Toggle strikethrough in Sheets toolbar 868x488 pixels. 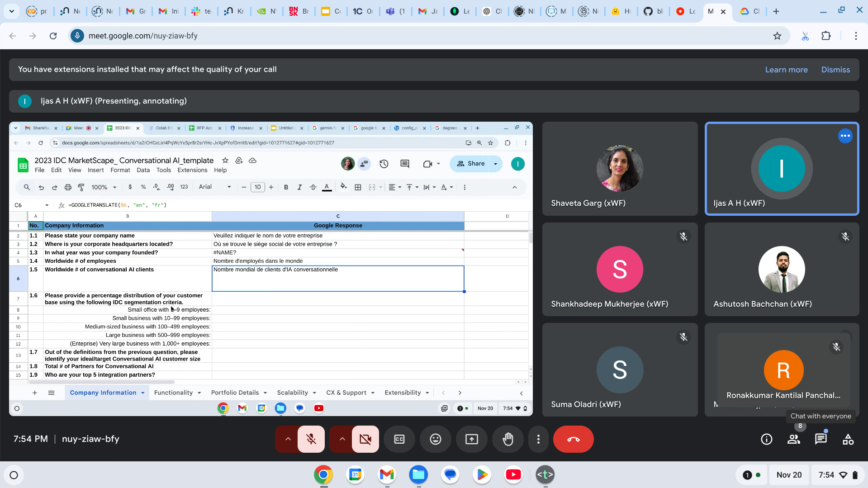(x=313, y=187)
